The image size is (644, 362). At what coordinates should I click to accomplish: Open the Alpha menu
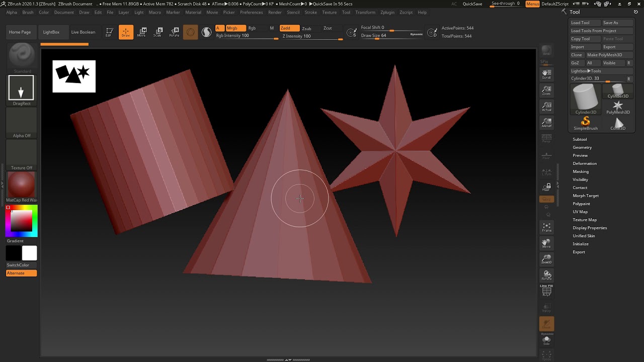12,12
